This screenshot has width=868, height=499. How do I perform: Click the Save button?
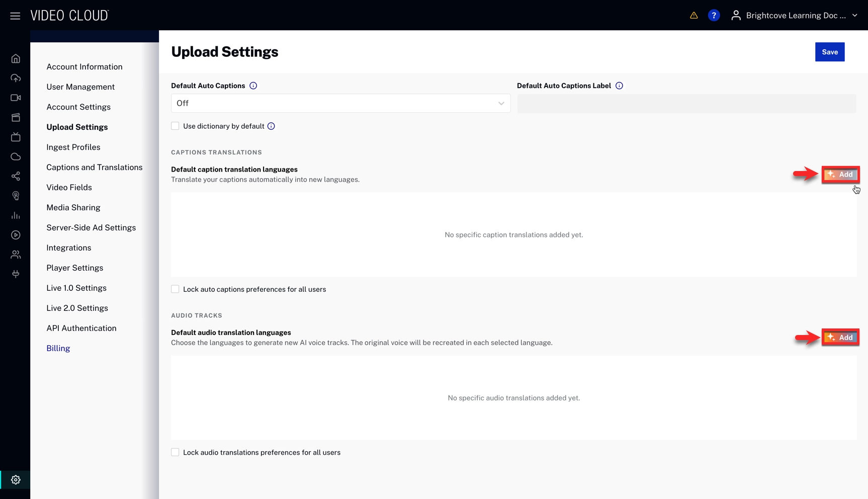tap(829, 52)
